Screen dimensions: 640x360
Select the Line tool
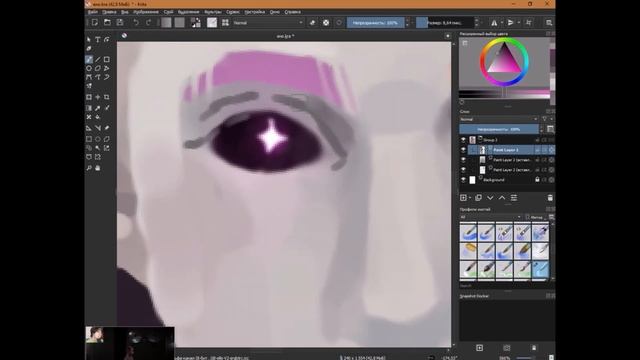click(98, 60)
